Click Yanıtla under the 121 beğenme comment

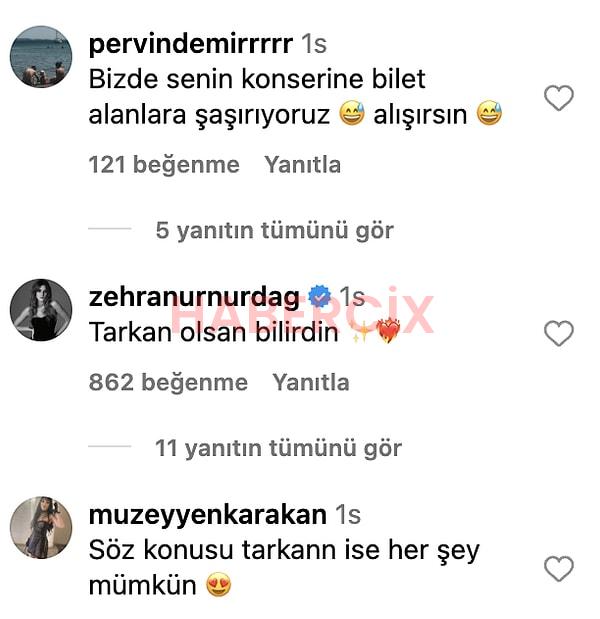pyautogui.click(x=302, y=164)
